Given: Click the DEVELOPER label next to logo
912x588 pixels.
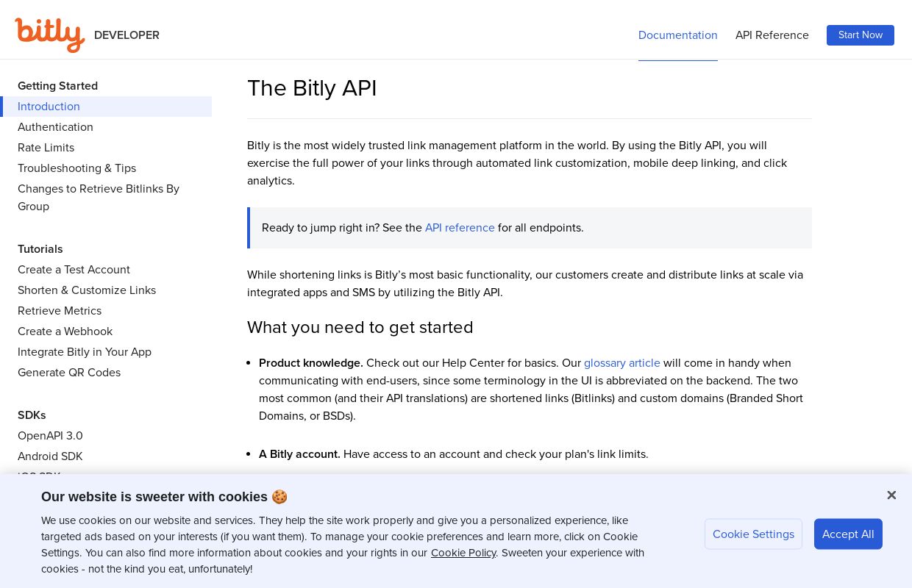Looking at the screenshot, I should (127, 35).
